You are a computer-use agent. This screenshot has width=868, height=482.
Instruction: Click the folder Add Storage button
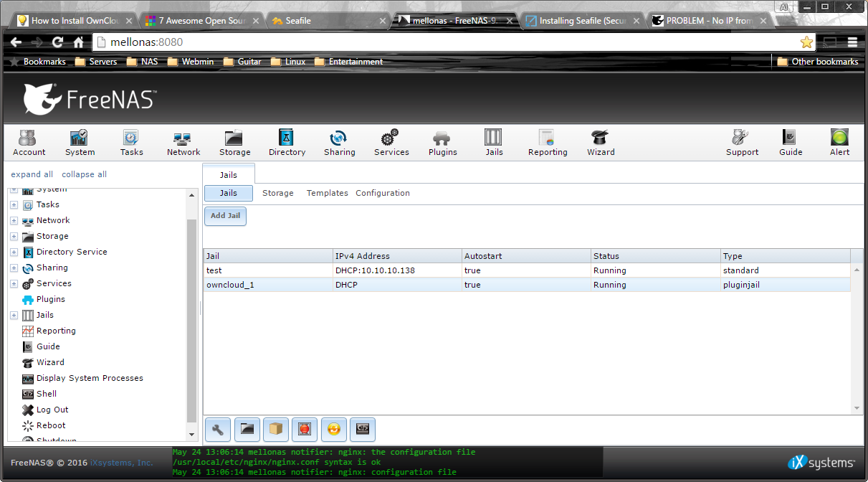247,430
